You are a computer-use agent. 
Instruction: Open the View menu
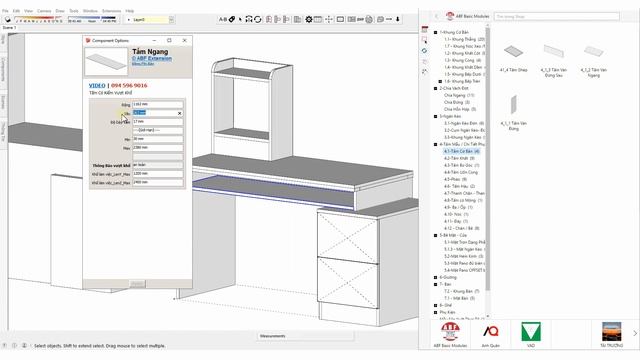pyautogui.click(x=28, y=11)
